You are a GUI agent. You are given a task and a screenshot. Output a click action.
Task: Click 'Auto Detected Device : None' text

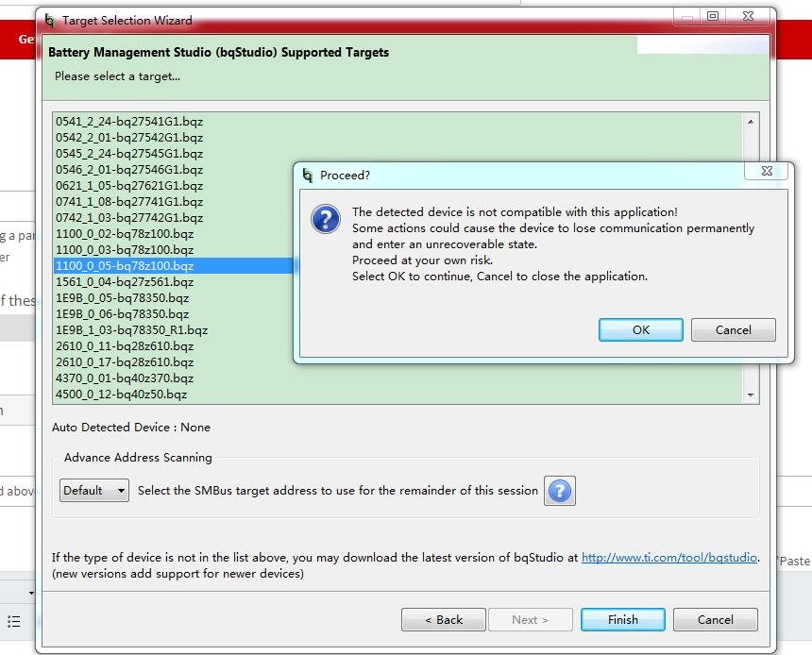[x=131, y=428]
